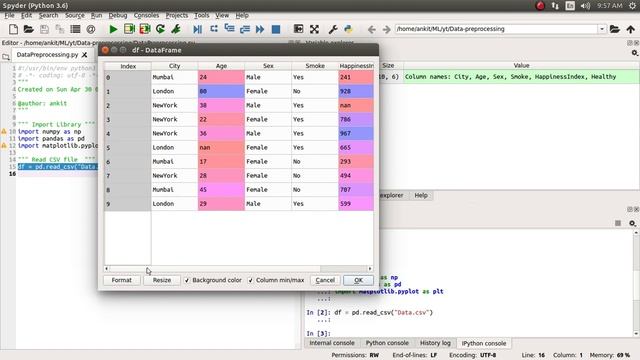Viewport: 640px width, 360px height.
Task: Toggle Column min/max checkbox
Action: (x=251, y=280)
